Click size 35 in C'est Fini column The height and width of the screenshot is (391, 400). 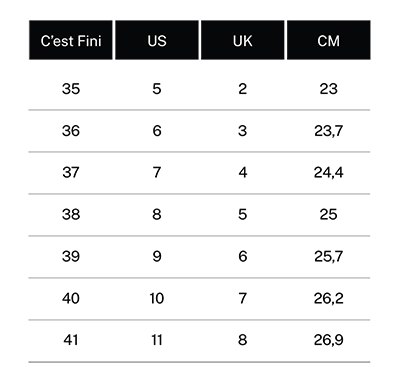pos(71,89)
